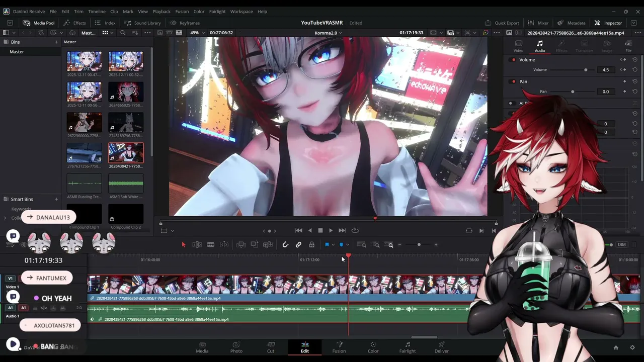Switch to the Cut page
The width and height of the screenshot is (644, 362).
[x=271, y=347]
